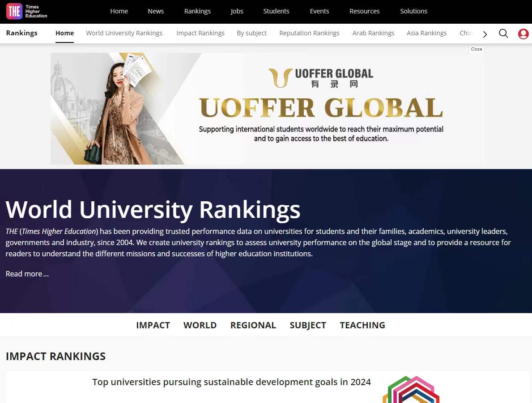Switch to Impact Rankings tab
This screenshot has width=532, height=403.
click(200, 33)
